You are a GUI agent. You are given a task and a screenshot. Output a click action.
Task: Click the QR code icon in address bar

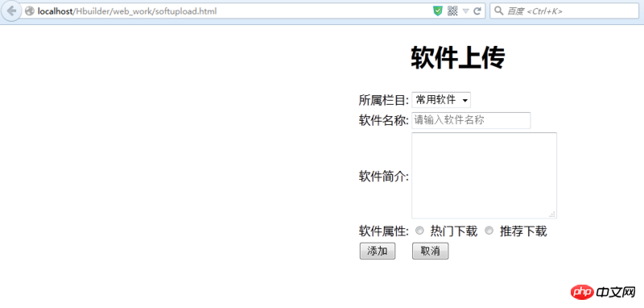tap(452, 11)
